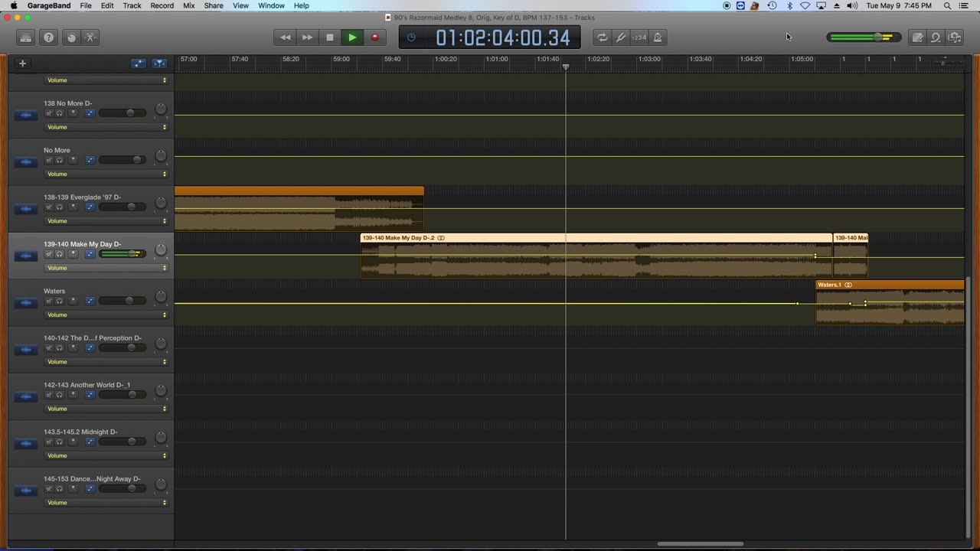Click the horizontal scrollbar at bottom
This screenshot has height=551, width=980.
pos(700,544)
